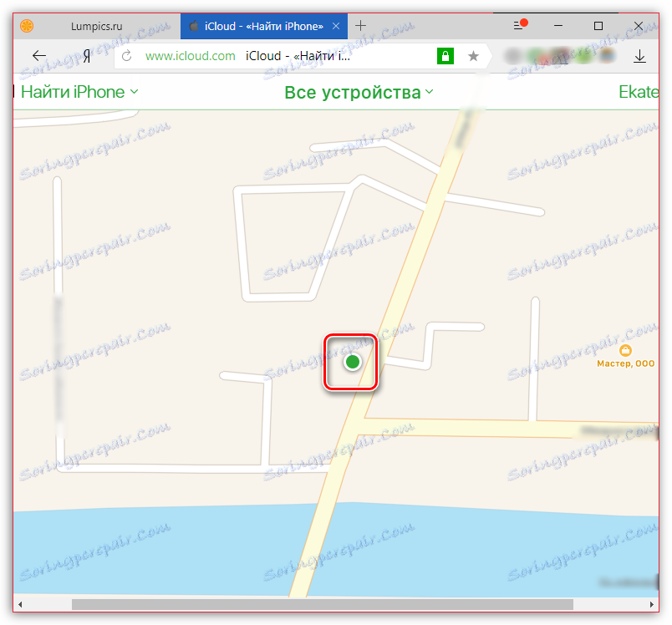Open the Все устройства device list dropdown
Viewport: 672px width, 625px height.
359,93
